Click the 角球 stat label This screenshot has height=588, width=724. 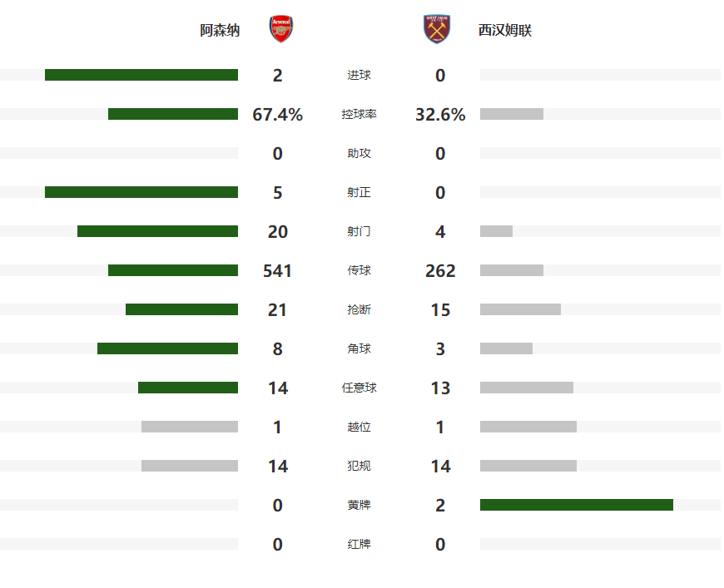[360, 348]
